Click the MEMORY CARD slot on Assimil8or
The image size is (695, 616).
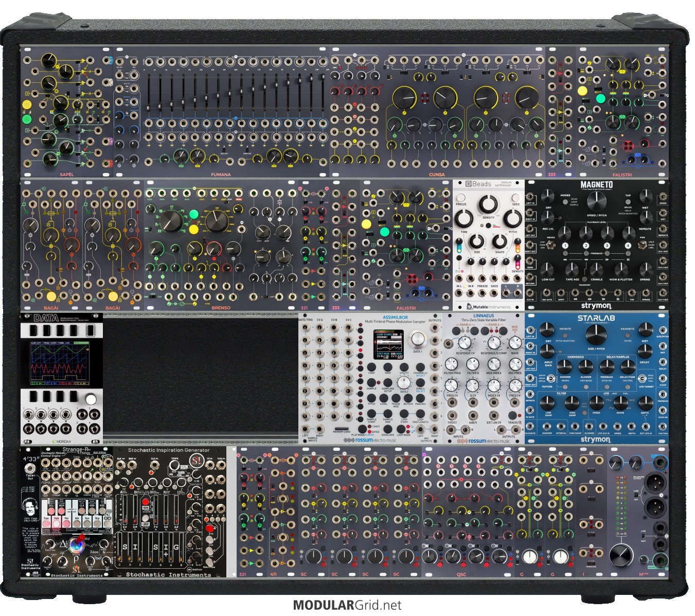(341, 429)
